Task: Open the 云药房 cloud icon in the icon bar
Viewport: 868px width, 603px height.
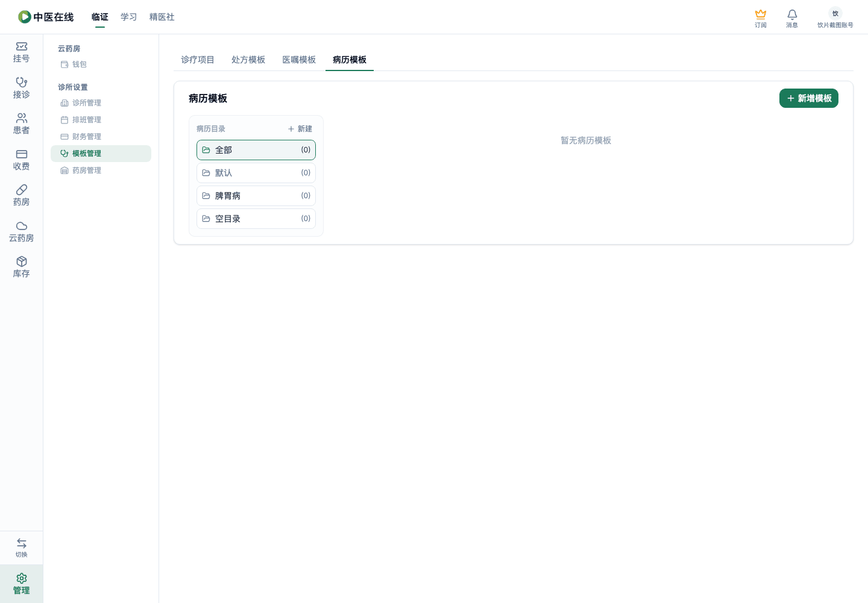Action: [21, 226]
